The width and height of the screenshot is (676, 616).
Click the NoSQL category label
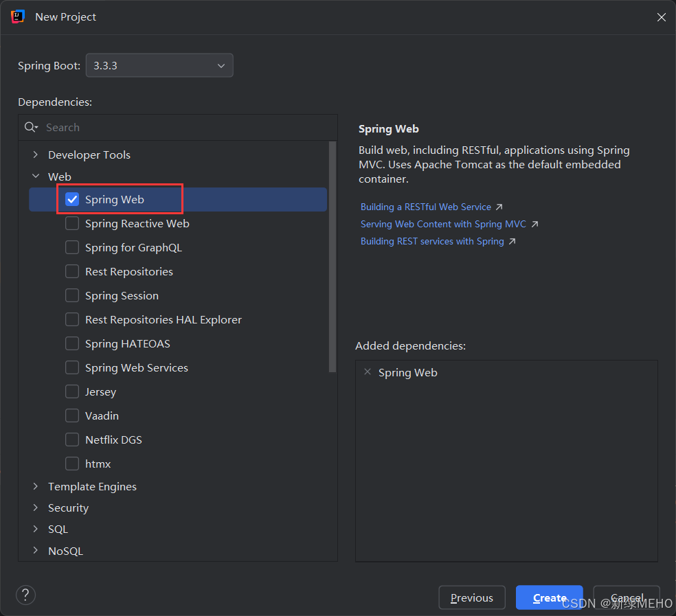tap(65, 551)
